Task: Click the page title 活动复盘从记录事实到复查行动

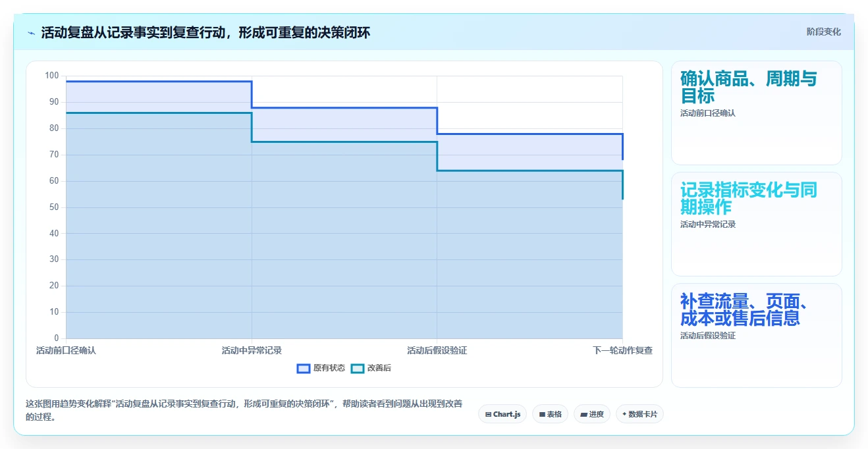Action: (205, 32)
